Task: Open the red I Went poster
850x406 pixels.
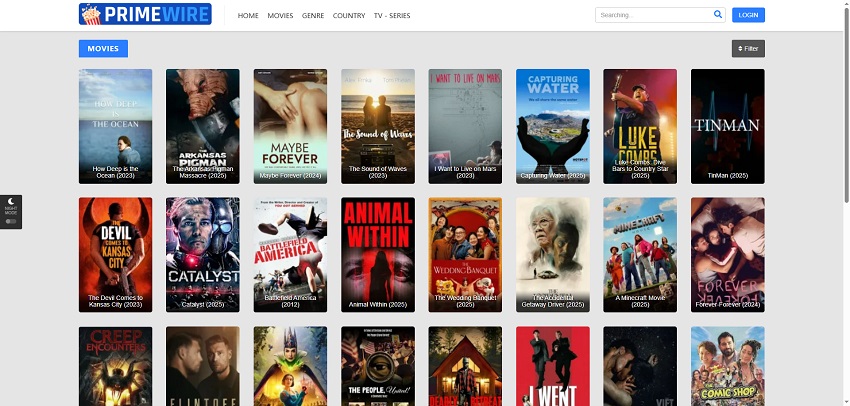Action: click(553, 366)
